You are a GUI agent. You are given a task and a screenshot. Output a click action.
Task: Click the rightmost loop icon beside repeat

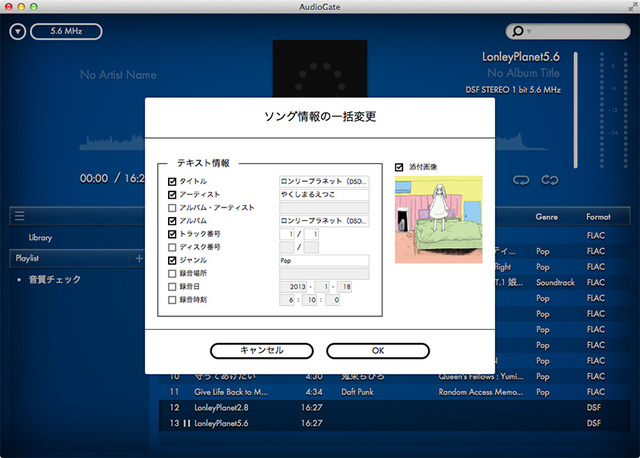[x=548, y=180]
